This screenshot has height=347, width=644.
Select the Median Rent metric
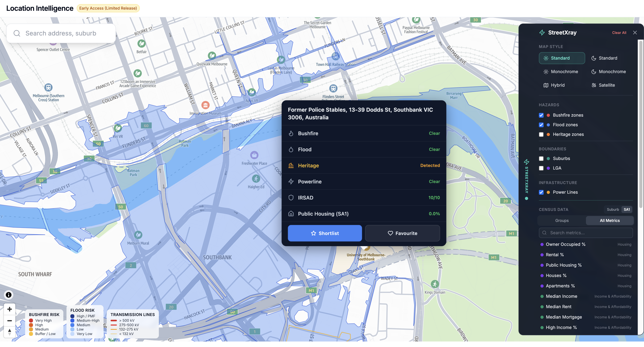(x=586, y=307)
